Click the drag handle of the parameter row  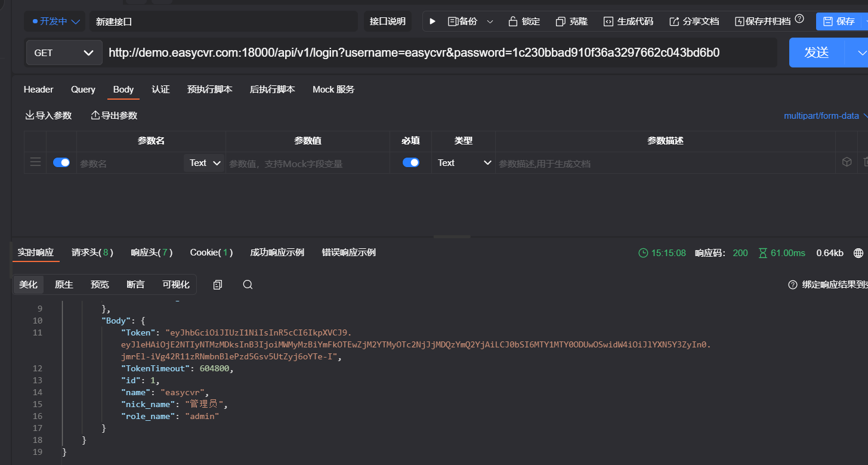(x=35, y=162)
